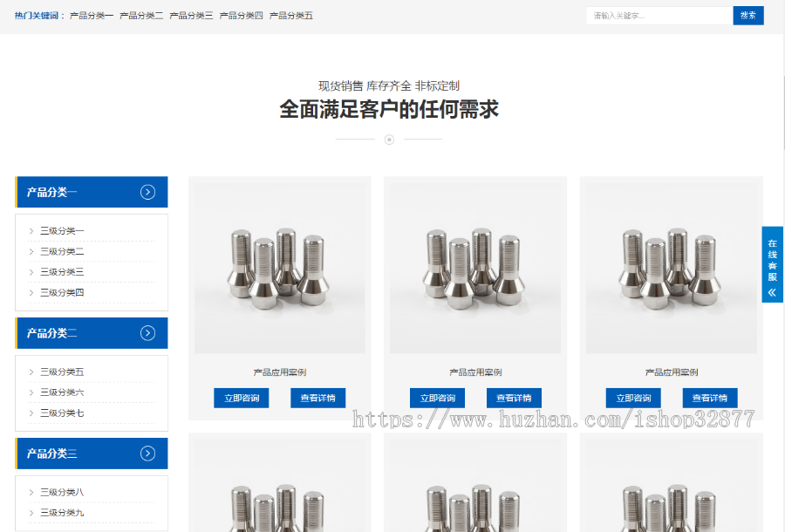This screenshot has height=532, width=785.
Task: Click the circle arrow icon on 产品分类一
Action: click(x=147, y=192)
